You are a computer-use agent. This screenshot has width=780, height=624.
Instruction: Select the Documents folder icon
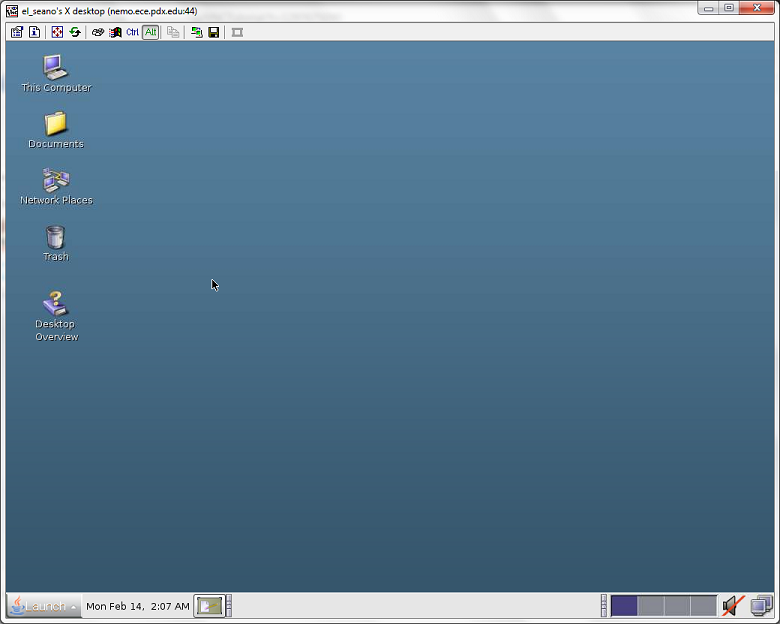coord(56,130)
